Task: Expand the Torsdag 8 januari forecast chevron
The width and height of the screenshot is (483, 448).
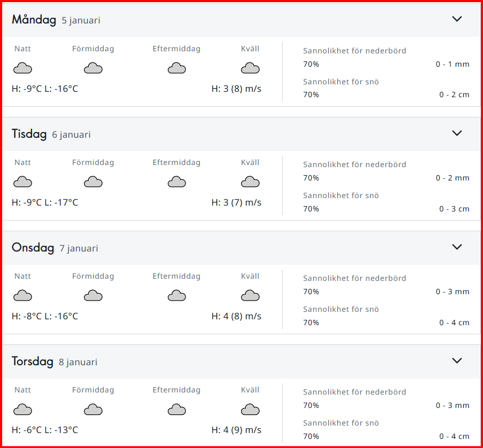Action: (457, 360)
